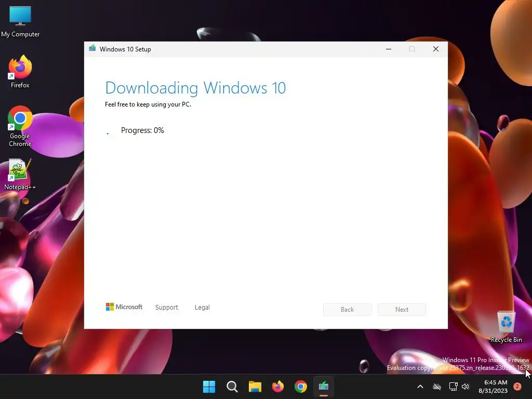Select the Notepad++ desktop shortcut
532x399 pixels.
click(20, 175)
